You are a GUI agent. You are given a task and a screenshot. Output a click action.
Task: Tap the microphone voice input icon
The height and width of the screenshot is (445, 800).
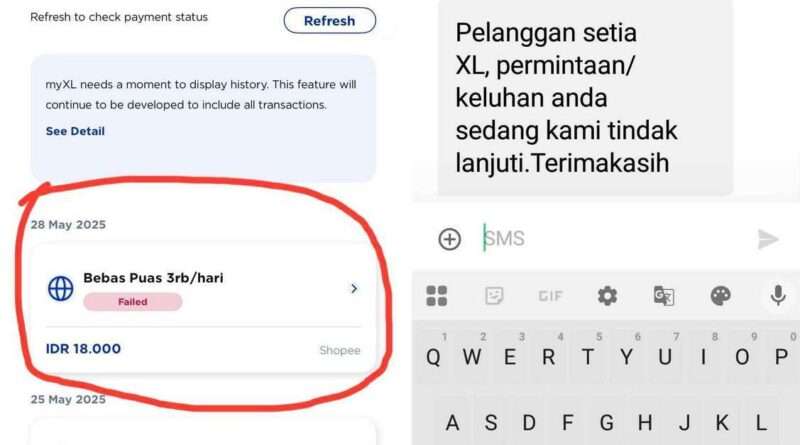tap(778, 296)
